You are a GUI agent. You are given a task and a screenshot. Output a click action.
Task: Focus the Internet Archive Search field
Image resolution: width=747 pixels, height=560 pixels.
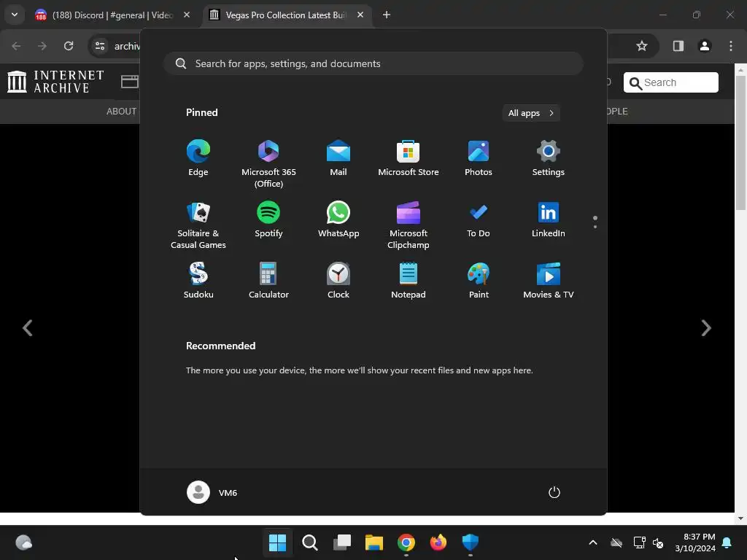(671, 82)
